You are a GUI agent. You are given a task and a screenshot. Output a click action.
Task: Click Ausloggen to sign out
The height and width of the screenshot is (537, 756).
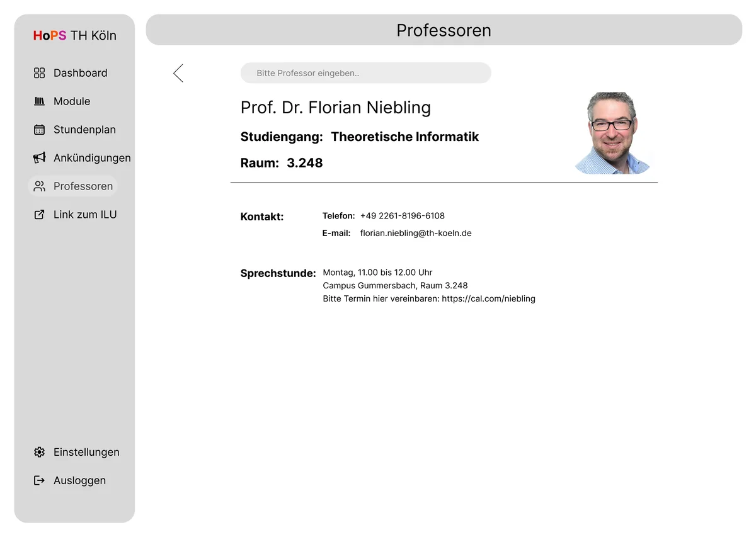(x=79, y=480)
